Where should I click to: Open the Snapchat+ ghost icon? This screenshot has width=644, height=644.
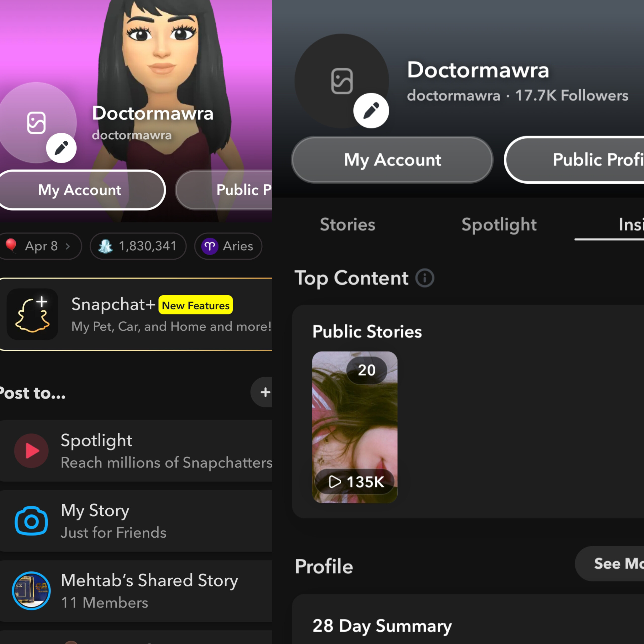pyautogui.click(x=32, y=314)
